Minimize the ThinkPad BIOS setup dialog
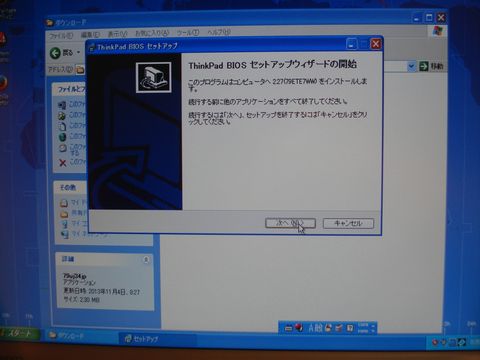This screenshot has width=480, height=360. pos(351,44)
